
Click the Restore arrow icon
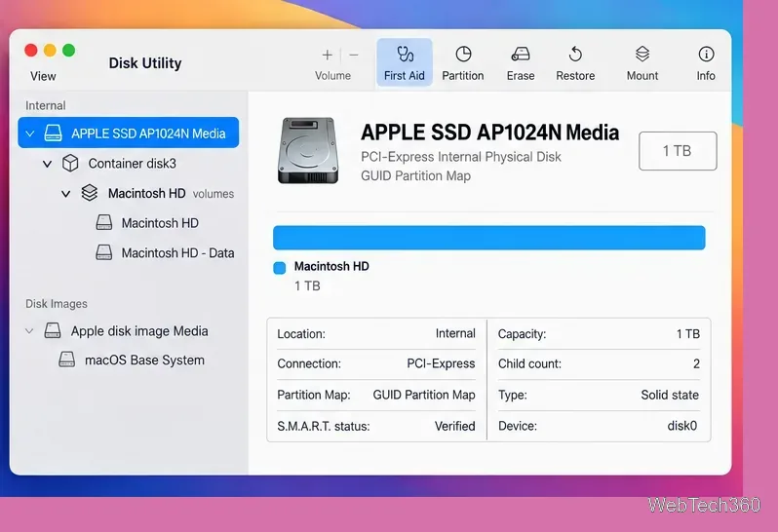[575, 54]
